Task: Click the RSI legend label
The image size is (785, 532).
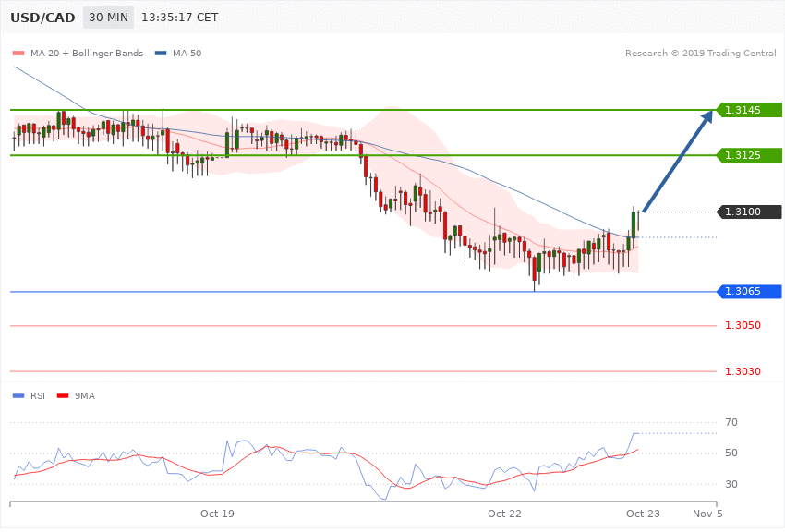Action: coord(38,396)
